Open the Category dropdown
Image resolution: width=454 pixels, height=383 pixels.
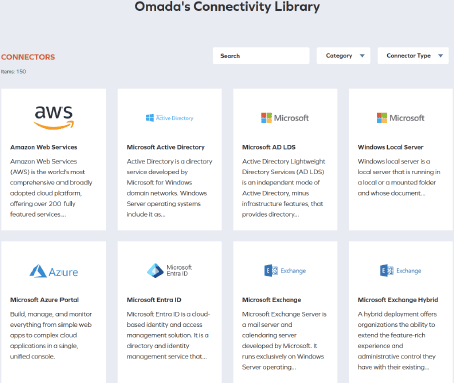(x=343, y=56)
